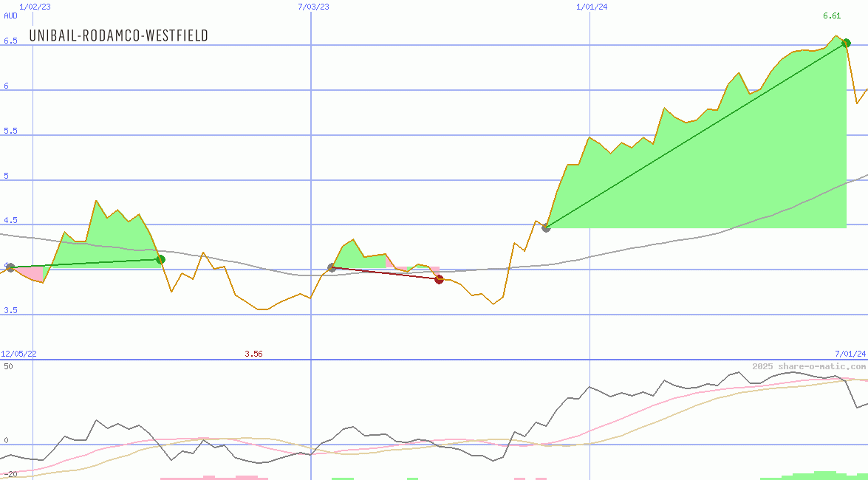Open the share-o-matic.com watermark link
This screenshot has height=480, width=868.
pyautogui.click(x=809, y=366)
